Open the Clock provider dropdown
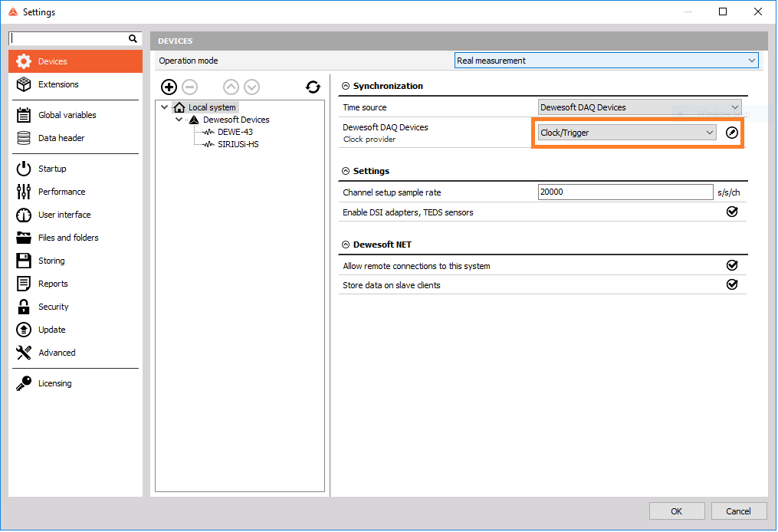Viewport: 778px width, 532px height. (x=627, y=133)
